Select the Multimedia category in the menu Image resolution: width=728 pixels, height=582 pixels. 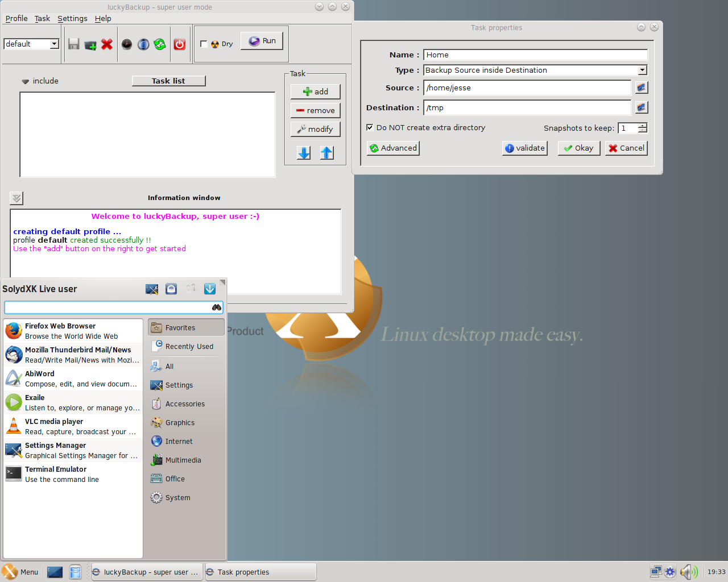coord(187,460)
